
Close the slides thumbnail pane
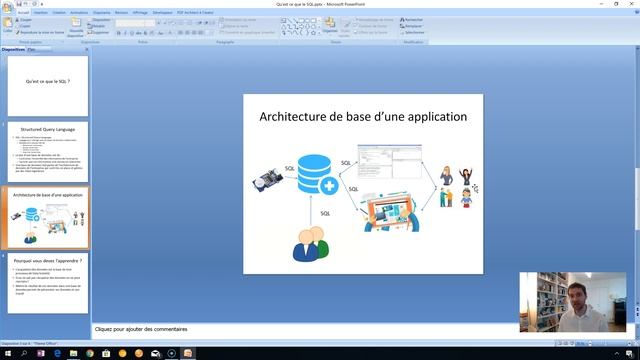pyautogui.click(x=87, y=49)
